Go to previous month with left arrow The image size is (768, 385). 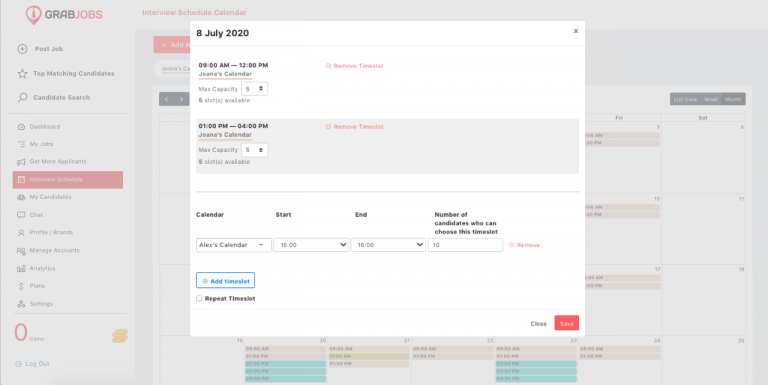click(167, 99)
